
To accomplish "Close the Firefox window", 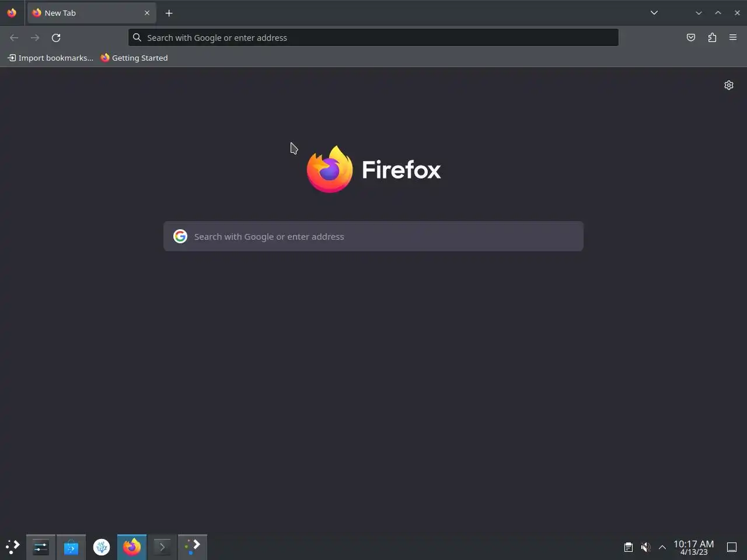I will 737,13.
